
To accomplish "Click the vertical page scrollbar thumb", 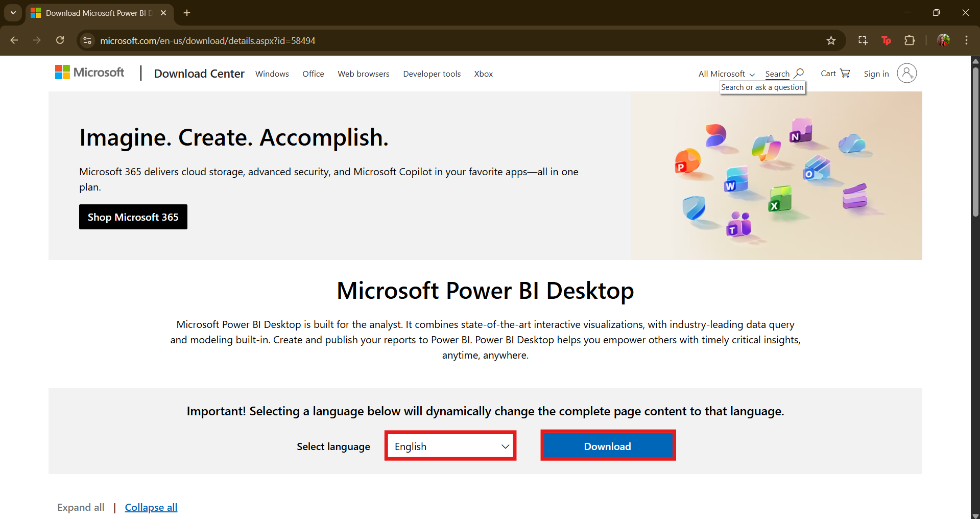I will 975,143.
